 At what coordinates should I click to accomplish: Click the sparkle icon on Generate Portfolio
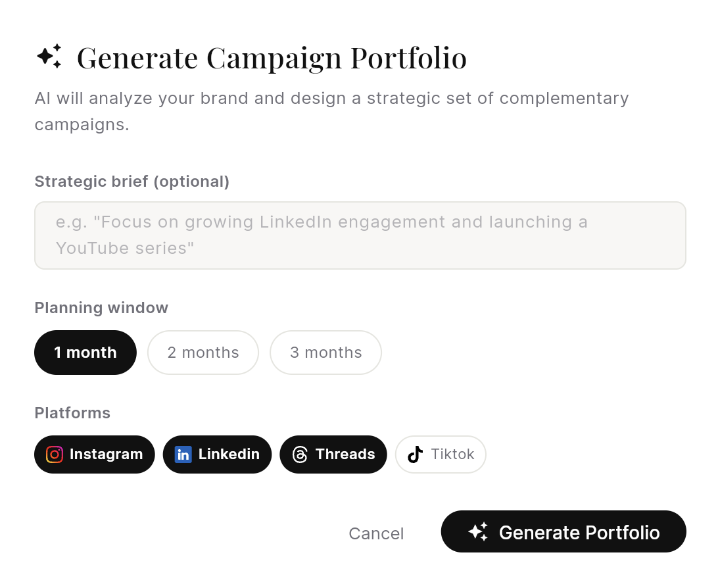point(479,531)
